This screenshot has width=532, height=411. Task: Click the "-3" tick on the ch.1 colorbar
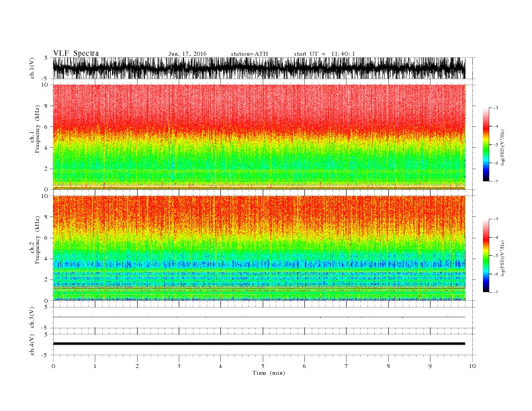(x=495, y=108)
